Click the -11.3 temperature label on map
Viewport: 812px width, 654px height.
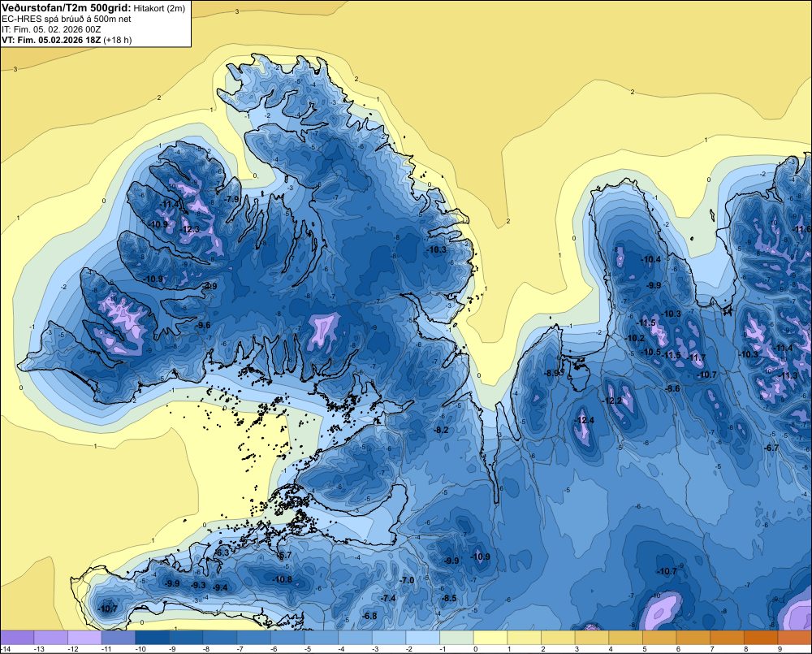pyautogui.click(x=788, y=375)
